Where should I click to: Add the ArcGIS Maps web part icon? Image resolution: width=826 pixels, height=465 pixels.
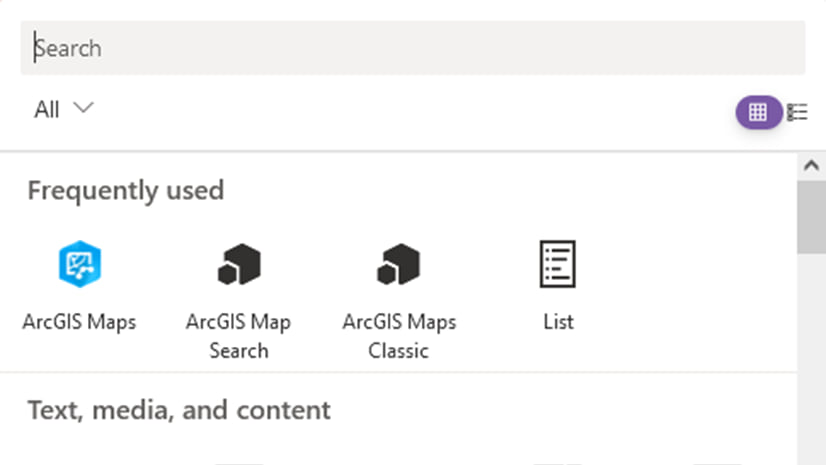79,265
